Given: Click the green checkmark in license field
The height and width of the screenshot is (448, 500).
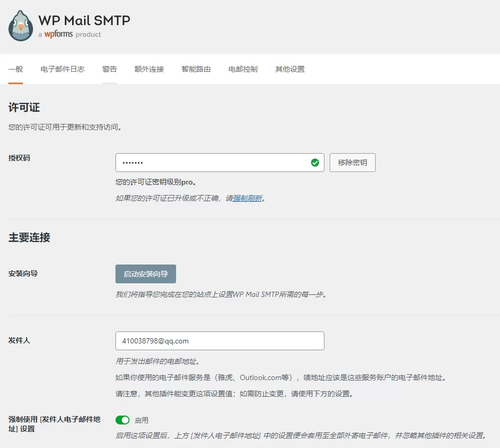Looking at the screenshot, I should [315, 163].
